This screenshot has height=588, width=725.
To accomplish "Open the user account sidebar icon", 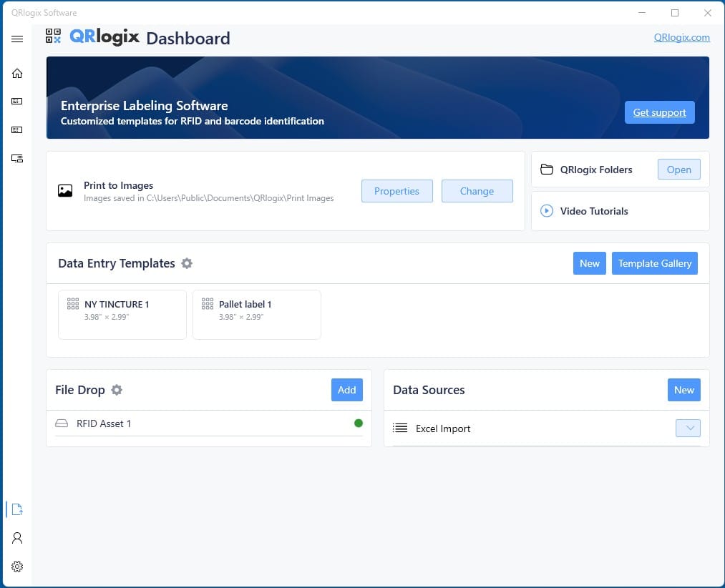I will click(x=17, y=538).
